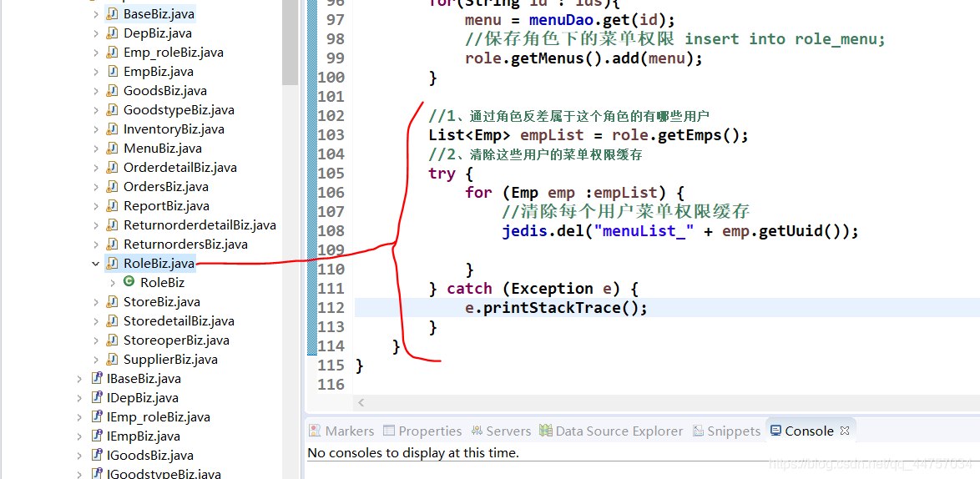Select MenuBiz.java file
Screen dimensions: 980x479
163,149
